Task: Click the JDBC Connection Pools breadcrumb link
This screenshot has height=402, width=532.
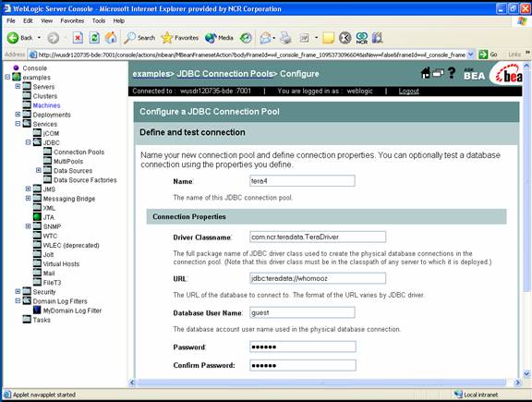Action: 225,74
